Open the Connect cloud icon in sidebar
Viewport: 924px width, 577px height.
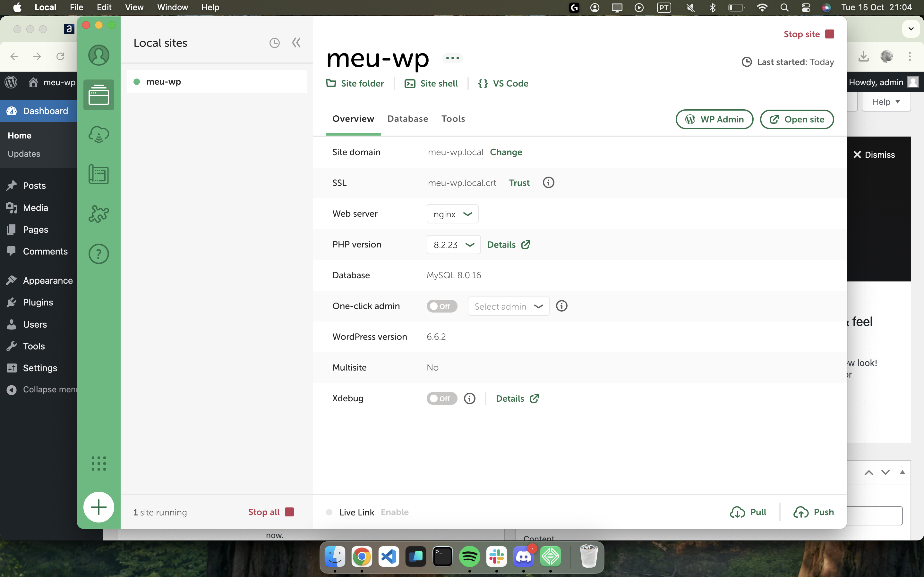pyautogui.click(x=98, y=134)
